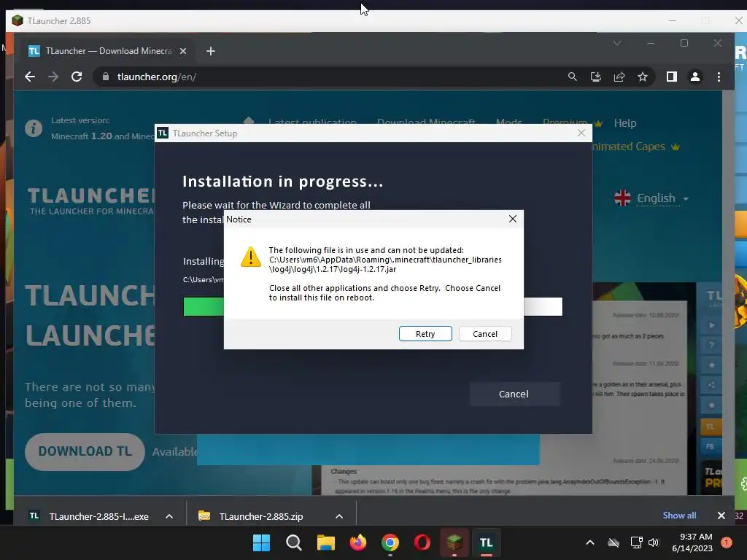Open Download Minecraft menu item
Viewport: 747px width, 560px height.
(x=426, y=122)
